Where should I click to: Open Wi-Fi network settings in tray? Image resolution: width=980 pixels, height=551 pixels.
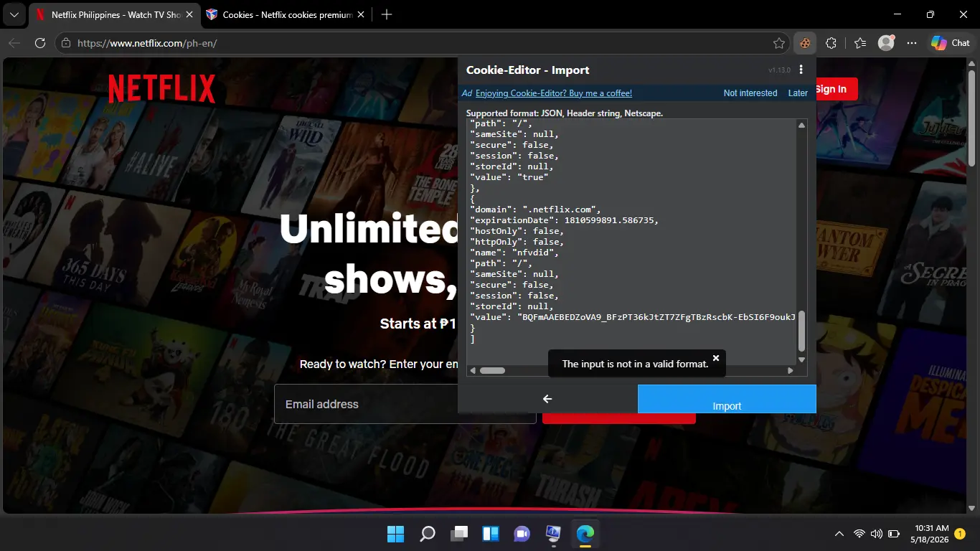[x=859, y=534]
